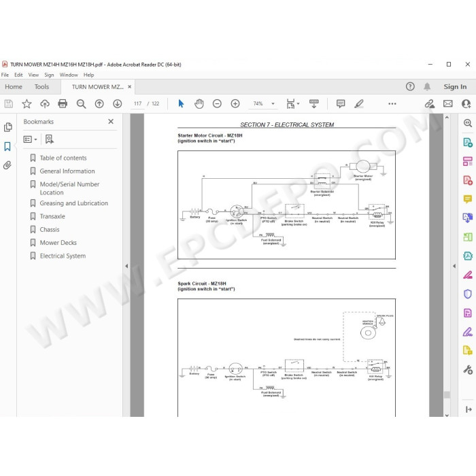
Task: Toggle the Bookmarks panel icon
Action: pyautogui.click(x=7, y=146)
